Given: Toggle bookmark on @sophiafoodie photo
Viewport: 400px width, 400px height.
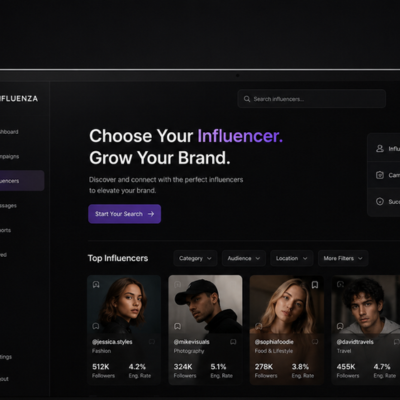Looking at the screenshot, I should pyautogui.click(x=315, y=285).
